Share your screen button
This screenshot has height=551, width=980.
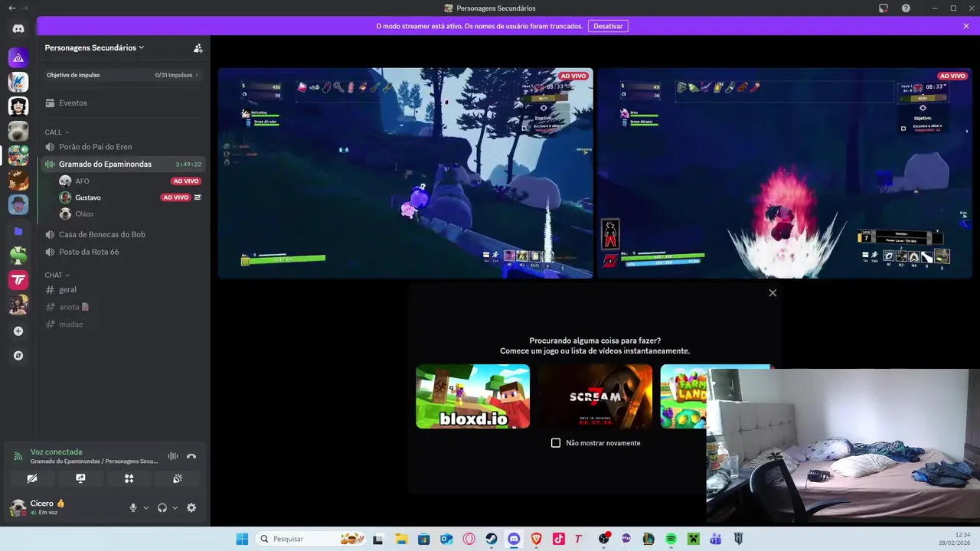(80, 478)
